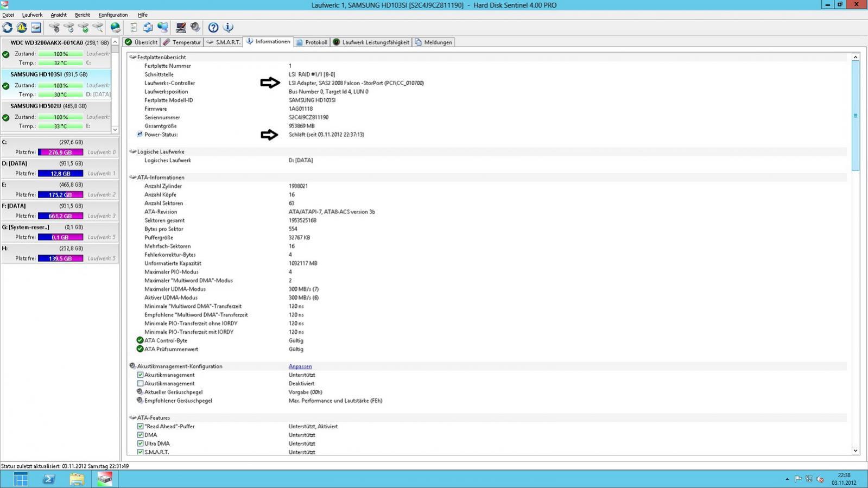
Task: Toggle the S.M.A.R.T. feature checkbox
Action: tap(140, 452)
